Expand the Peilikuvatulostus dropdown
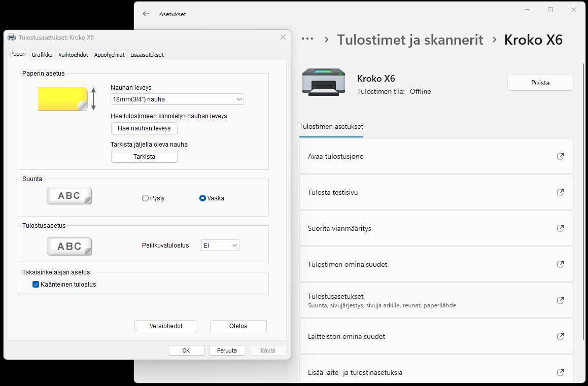Viewport: 588px width, 386px height. click(220, 245)
